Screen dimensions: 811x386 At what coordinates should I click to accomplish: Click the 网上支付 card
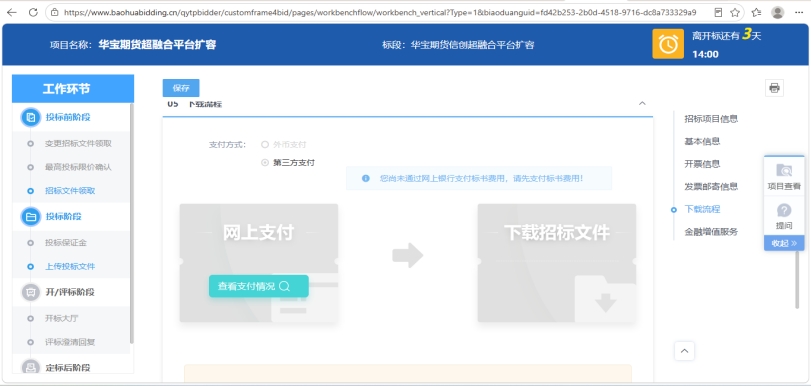pos(259,263)
